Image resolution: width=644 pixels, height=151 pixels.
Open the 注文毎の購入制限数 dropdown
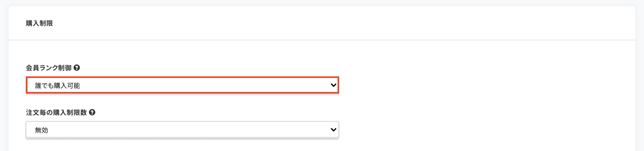click(x=182, y=130)
